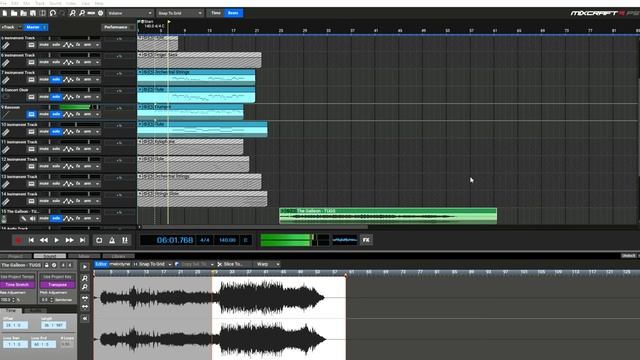Switch to the Library tab in the lower panel
The image size is (640, 360).
(x=118, y=256)
